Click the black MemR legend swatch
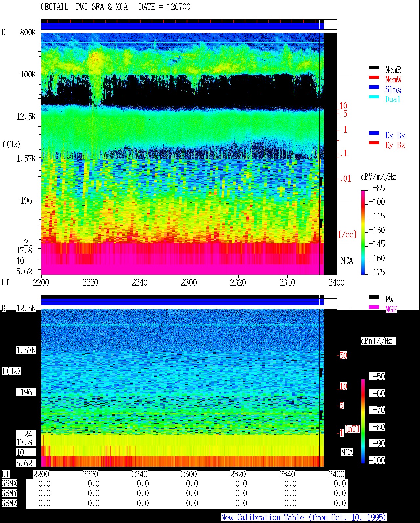The height and width of the screenshot is (523, 420). (374, 68)
